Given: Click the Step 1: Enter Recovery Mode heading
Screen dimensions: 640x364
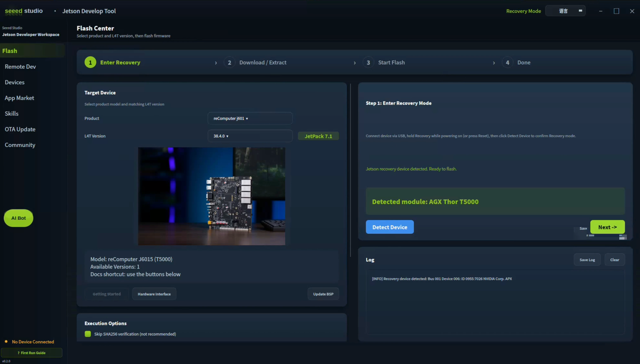Looking at the screenshot, I should [399, 103].
